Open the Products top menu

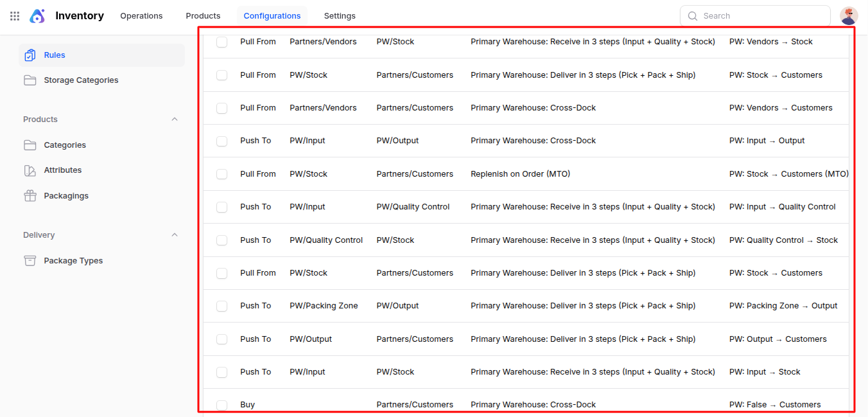point(203,16)
